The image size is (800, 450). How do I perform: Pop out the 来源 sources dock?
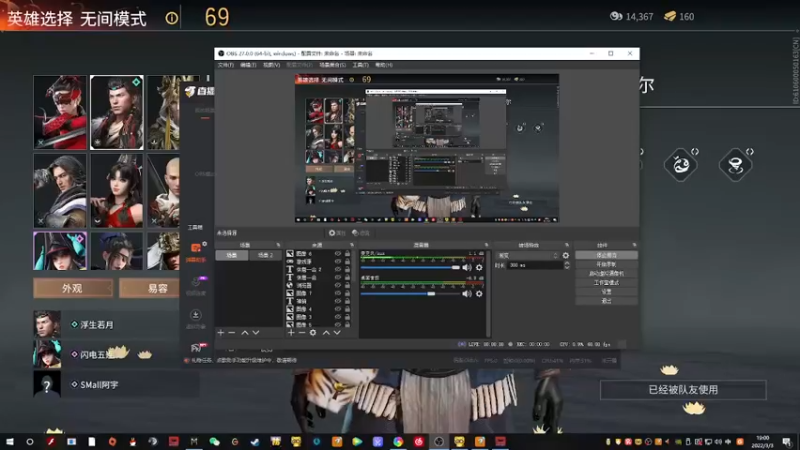[x=352, y=245]
